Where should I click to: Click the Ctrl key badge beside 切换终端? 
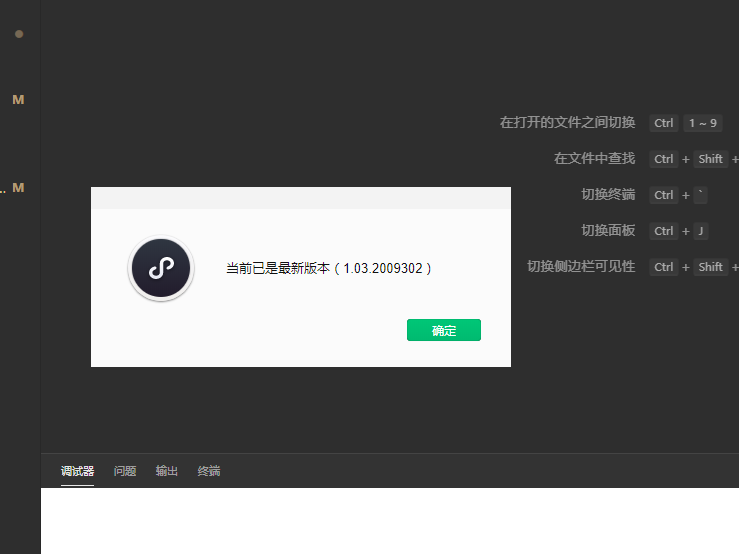point(664,195)
